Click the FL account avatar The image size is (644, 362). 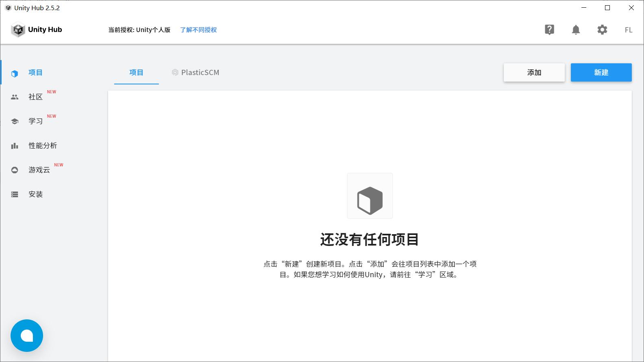click(629, 30)
